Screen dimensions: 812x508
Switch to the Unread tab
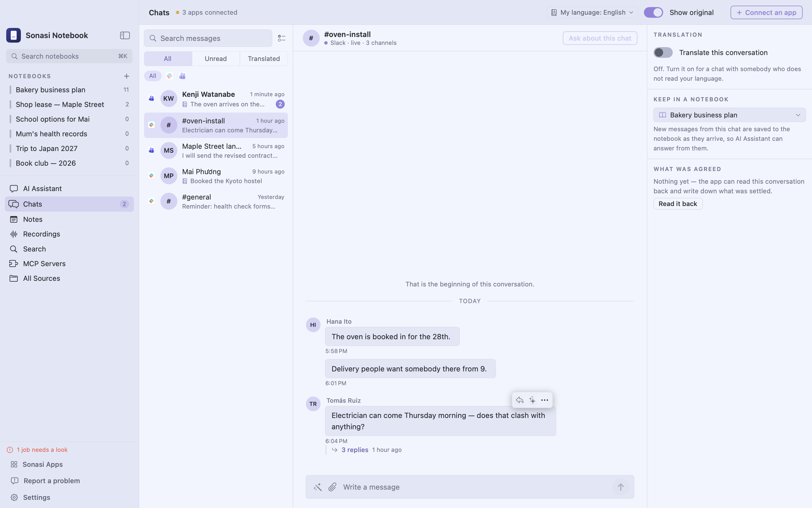coord(216,59)
